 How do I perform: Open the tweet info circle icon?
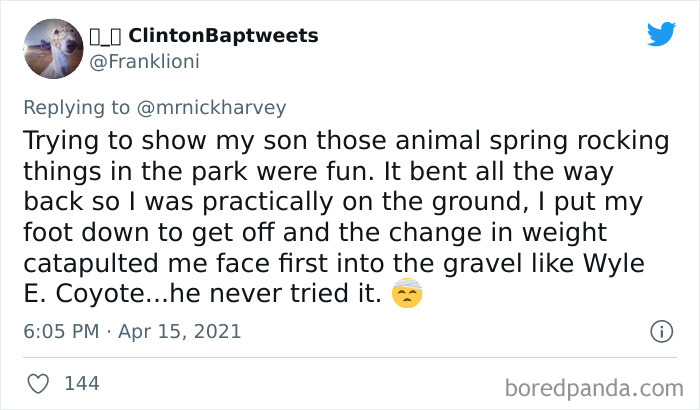(660, 331)
